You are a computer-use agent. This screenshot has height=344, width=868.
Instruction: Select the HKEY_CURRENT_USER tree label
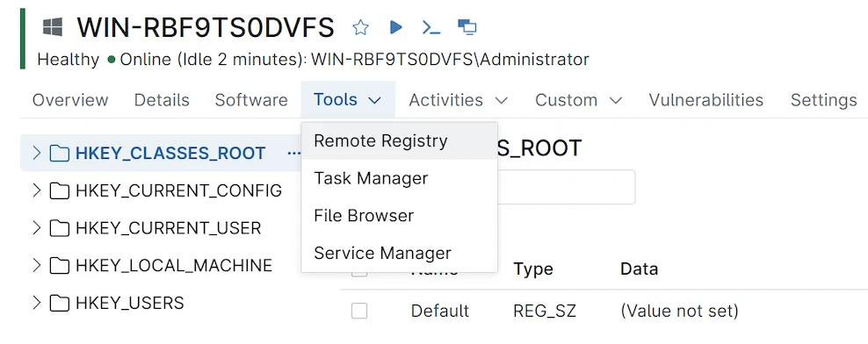[169, 228]
